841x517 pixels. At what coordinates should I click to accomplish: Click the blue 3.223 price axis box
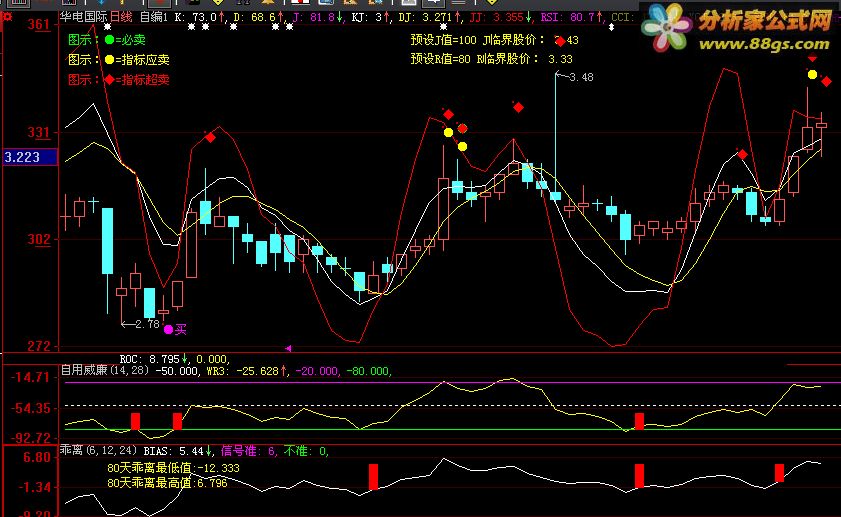[x=30, y=157]
